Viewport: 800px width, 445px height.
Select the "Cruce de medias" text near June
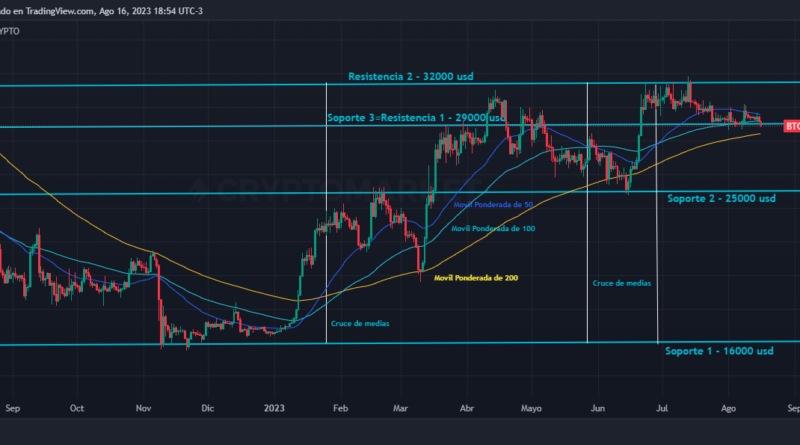tap(621, 283)
